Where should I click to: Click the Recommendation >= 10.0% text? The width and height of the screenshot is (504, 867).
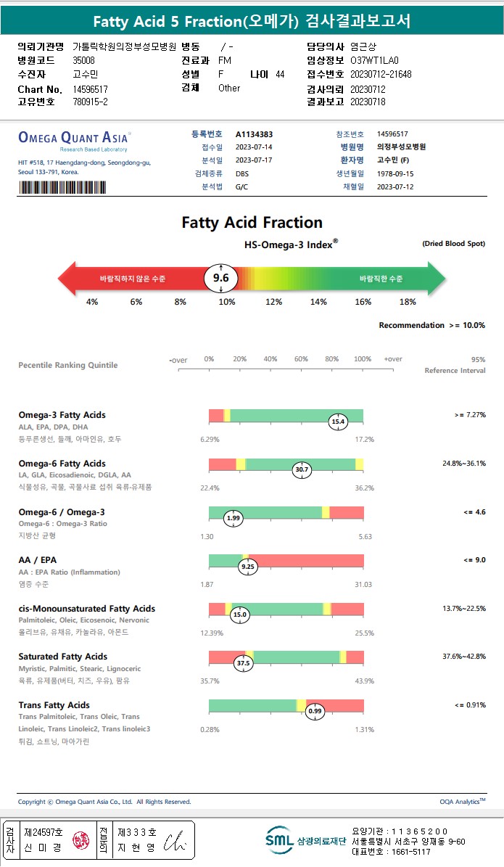click(431, 326)
